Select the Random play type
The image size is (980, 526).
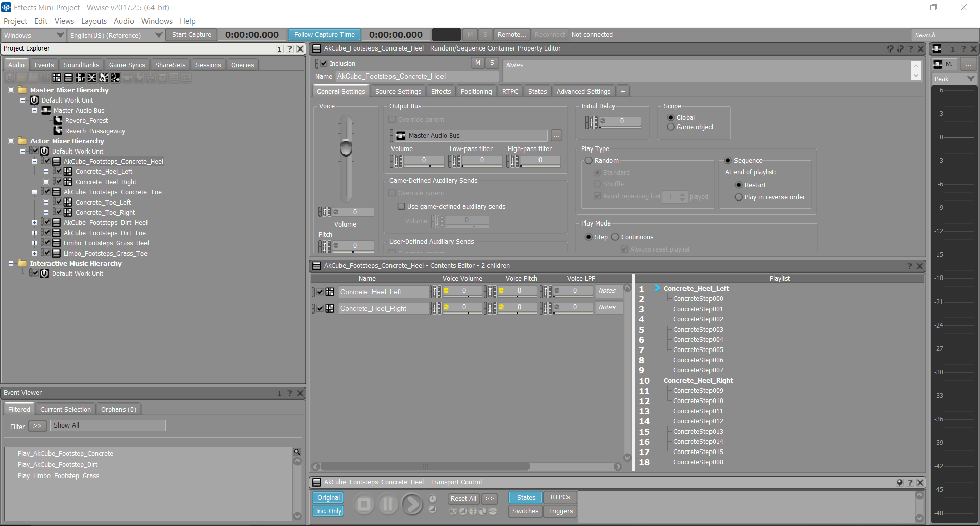click(589, 161)
